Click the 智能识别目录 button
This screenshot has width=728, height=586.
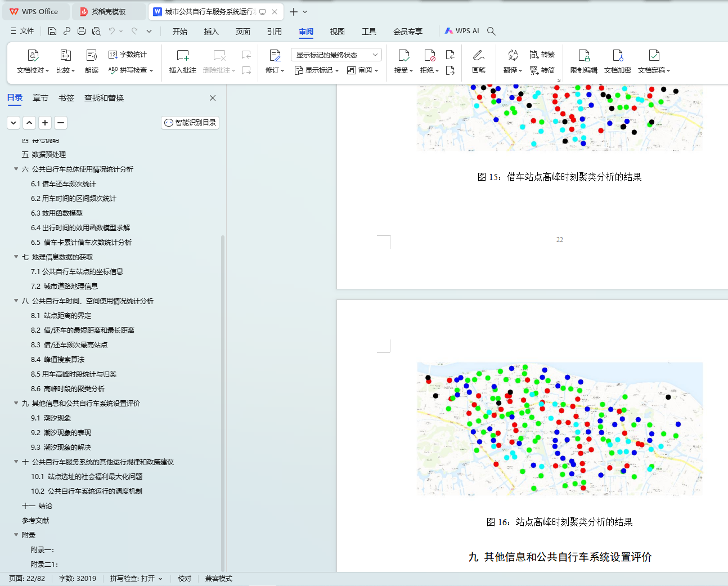(x=190, y=123)
